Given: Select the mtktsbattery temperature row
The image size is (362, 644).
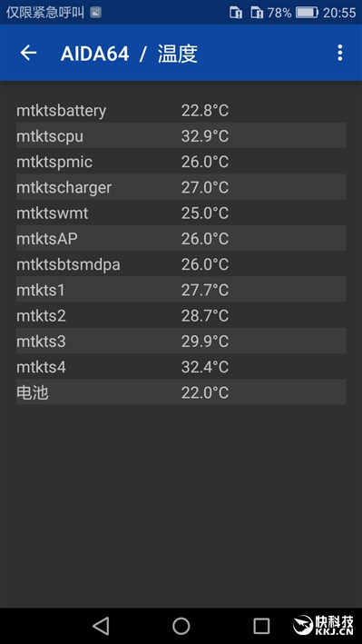Looking at the screenshot, I should 181,110.
